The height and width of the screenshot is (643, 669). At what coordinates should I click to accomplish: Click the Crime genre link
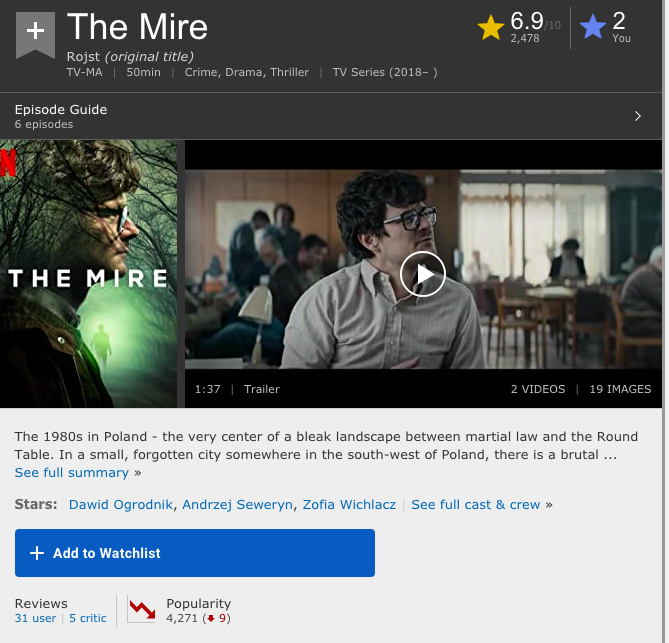203,72
